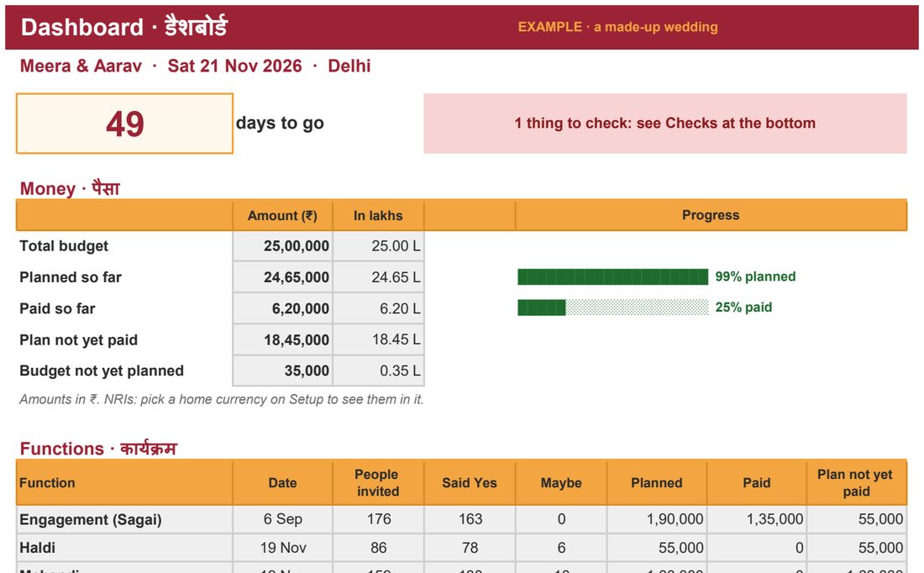
Task: Click the 'Said Yes' column header
Action: coord(470,483)
